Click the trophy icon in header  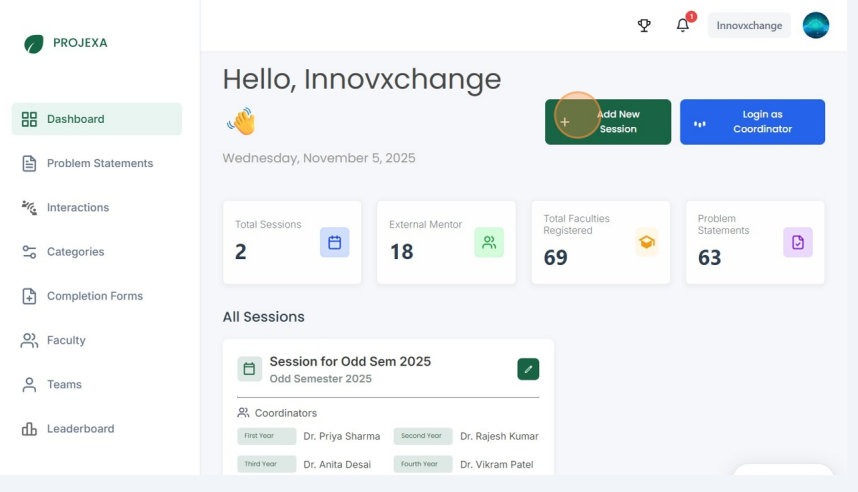coord(645,26)
